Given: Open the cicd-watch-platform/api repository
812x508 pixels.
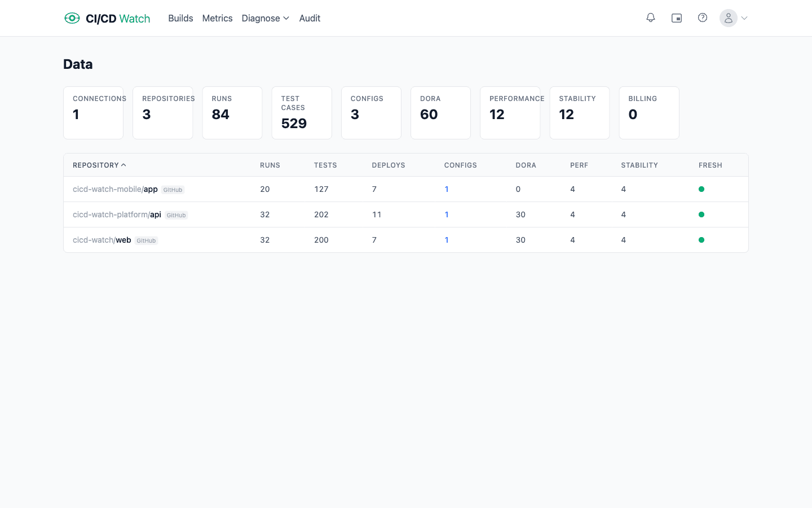Looking at the screenshot, I should (x=117, y=214).
